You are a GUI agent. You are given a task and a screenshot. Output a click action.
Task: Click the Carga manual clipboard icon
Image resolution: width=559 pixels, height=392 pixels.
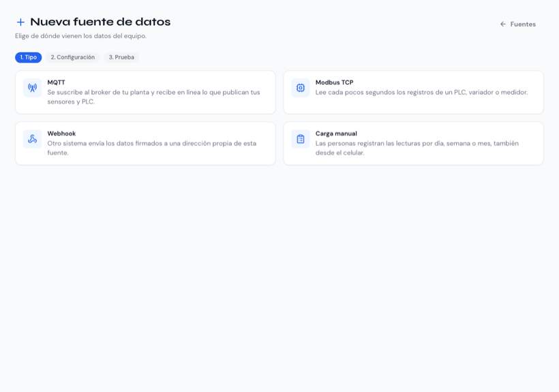point(301,138)
